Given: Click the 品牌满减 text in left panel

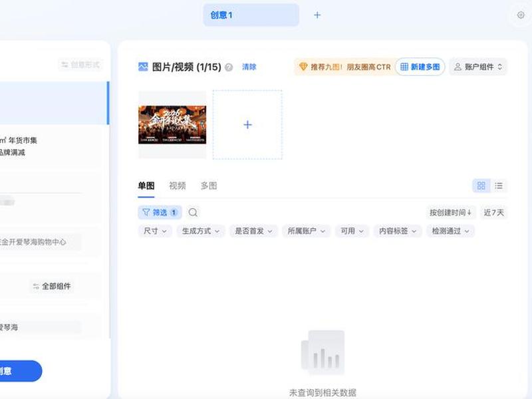Looking at the screenshot, I should (x=12, y=152).
